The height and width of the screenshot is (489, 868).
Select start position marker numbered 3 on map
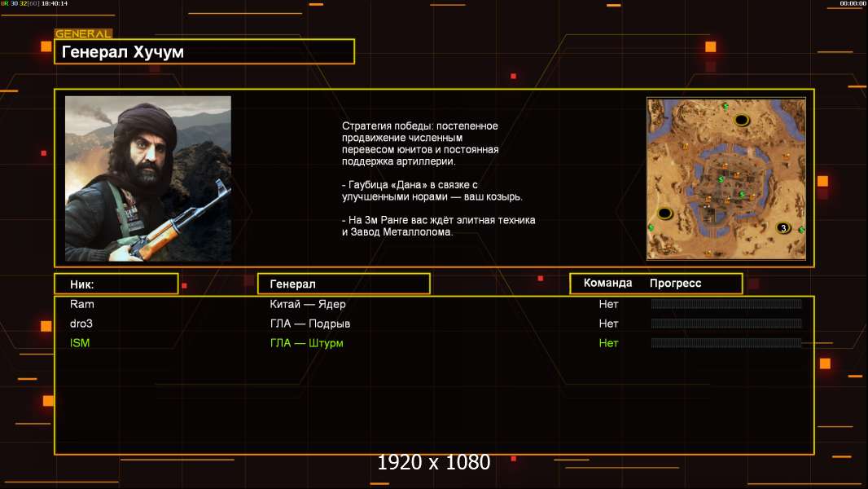coord(783,227)
